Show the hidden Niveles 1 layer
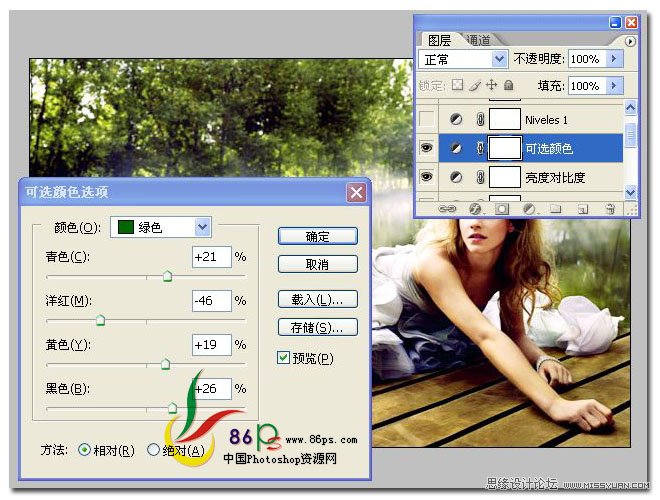660x500 pixels. [426, 120]
